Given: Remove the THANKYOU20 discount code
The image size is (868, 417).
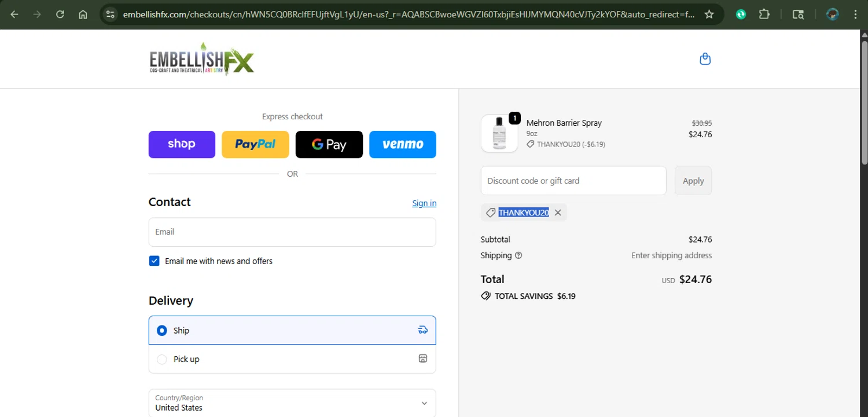Looking at the screenshot, I should coord(558,213).
